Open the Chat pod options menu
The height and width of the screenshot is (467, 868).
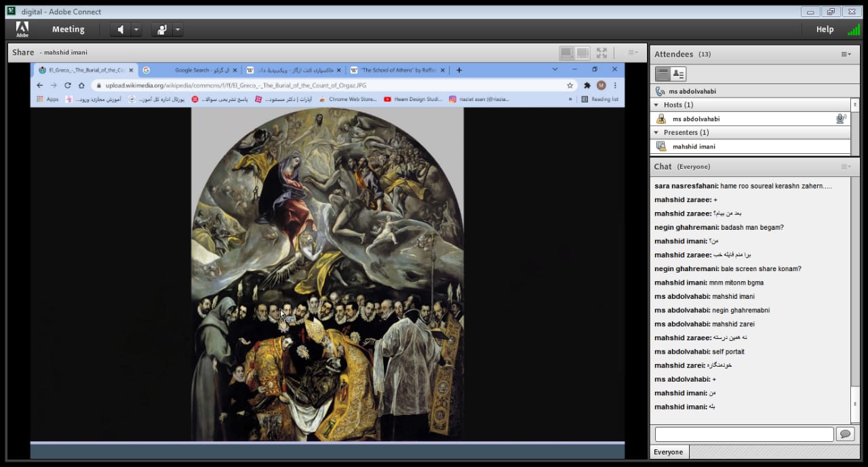point(846,167)
